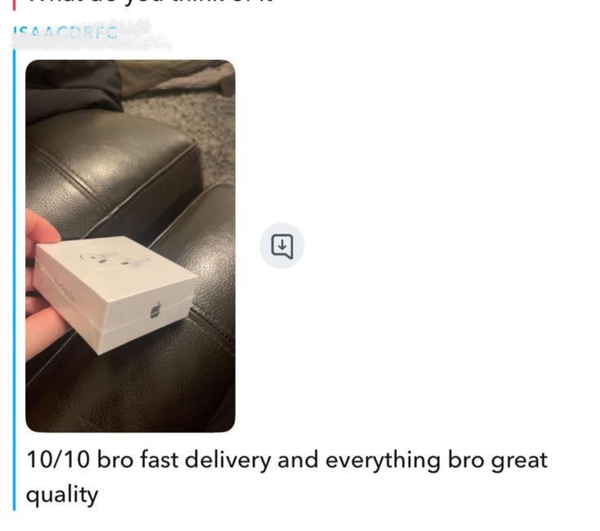The image size is (600, 531).
Task: Tap the save-in-chat download icon
Action: point(282,246)
